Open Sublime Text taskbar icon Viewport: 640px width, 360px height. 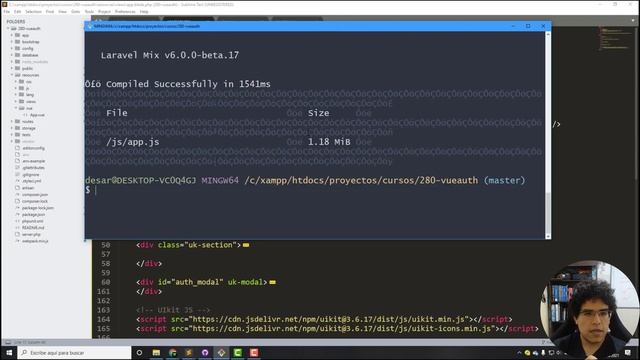189,353
